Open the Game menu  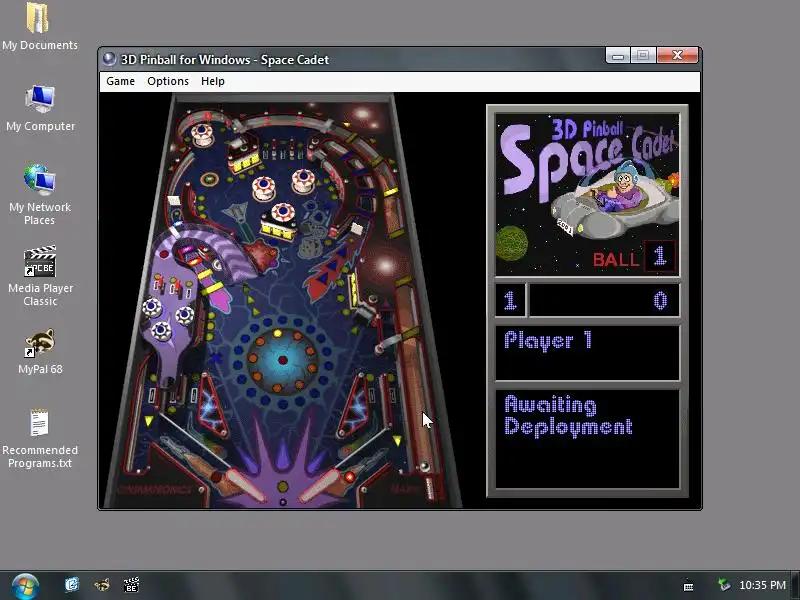click(120, 81)
